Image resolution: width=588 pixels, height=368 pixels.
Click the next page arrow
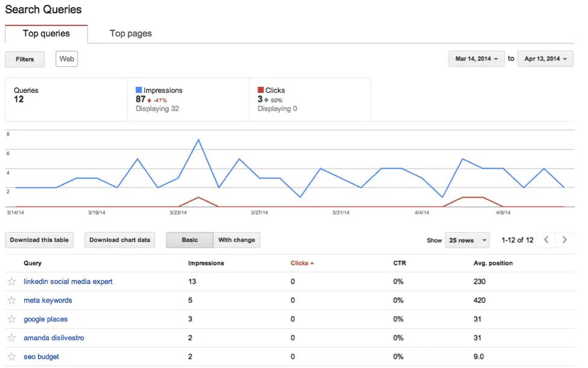[564, 240]
